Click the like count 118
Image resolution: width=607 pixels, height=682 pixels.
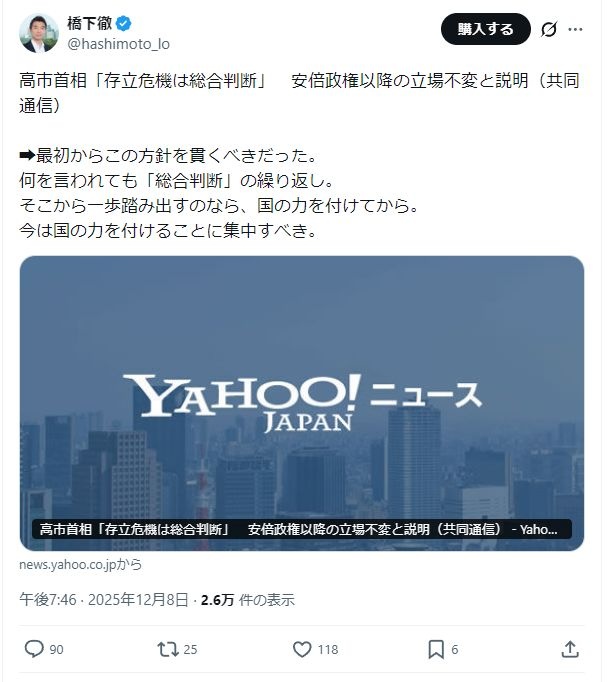coord(328,649)
